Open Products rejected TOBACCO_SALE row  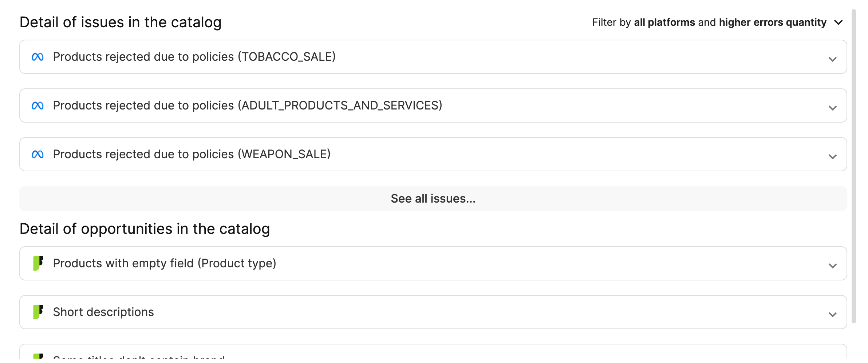pos(433,57)
